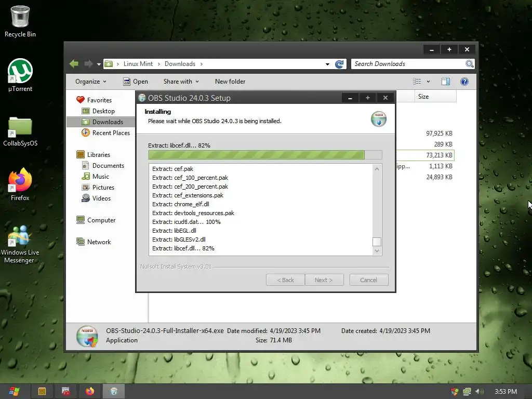Click the search magnifier icon
The height and width of the screenshot is (399, 532).
tap(470, 64)
